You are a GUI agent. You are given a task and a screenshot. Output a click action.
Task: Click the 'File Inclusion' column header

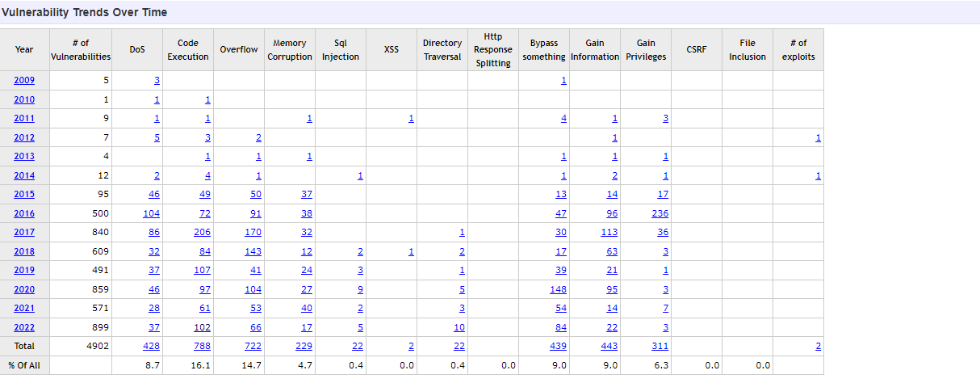[x=748, y=49]
